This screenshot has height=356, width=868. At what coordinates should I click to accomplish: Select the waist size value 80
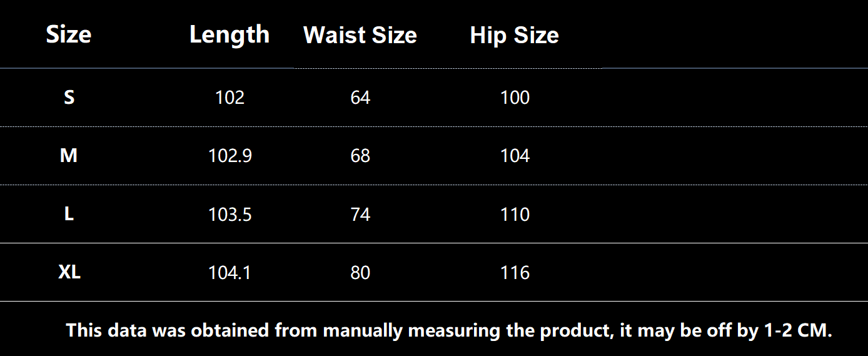click(x=360, y=273)
